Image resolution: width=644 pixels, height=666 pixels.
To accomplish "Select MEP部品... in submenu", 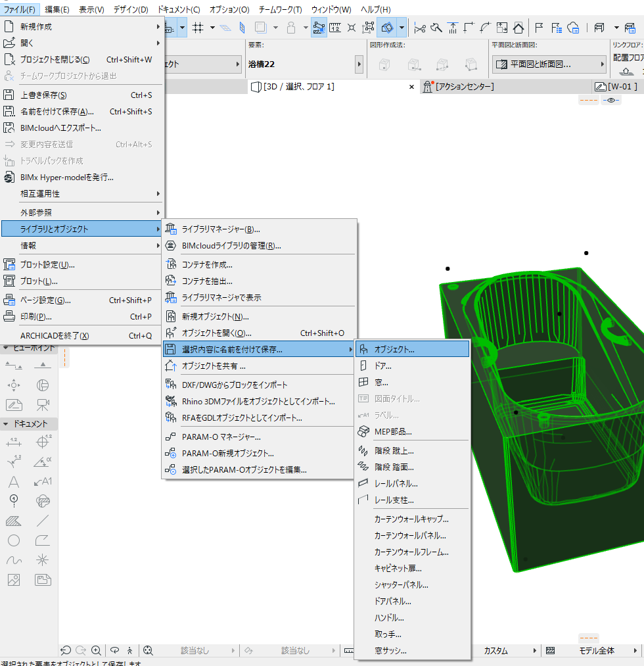I will 412,431.
